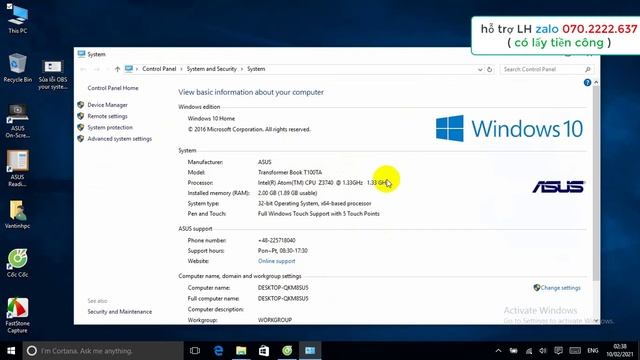Open Device Manager link
640x360 pixels.
(x=107, y=105)
